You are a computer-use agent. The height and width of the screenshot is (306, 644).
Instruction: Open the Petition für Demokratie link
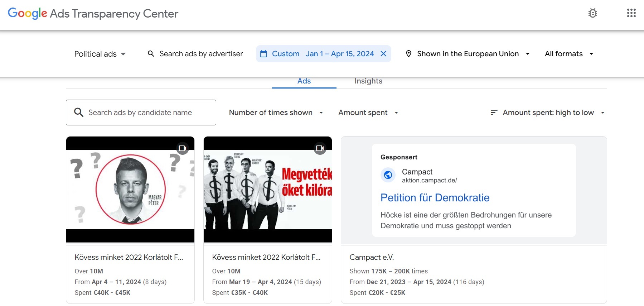(x=435, y=198)
